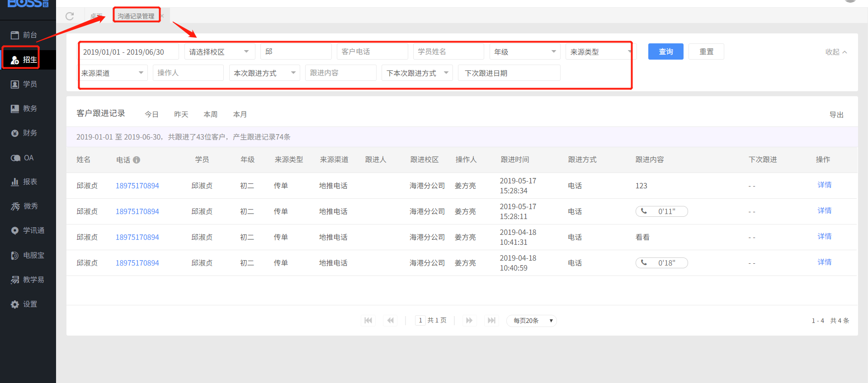The height and width of the screenshot is (383, 868).
Task: Expand the 请选择校区 dropdown
Action: tap(219, 51)
